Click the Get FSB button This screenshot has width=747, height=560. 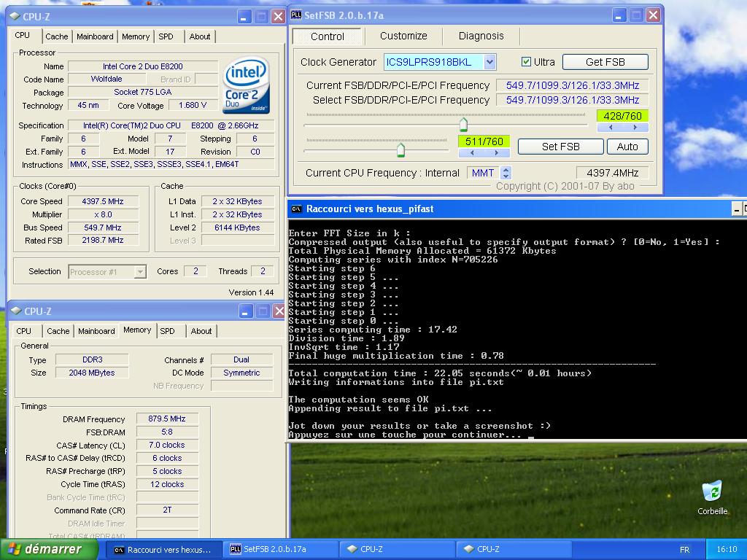coord(605,62)
